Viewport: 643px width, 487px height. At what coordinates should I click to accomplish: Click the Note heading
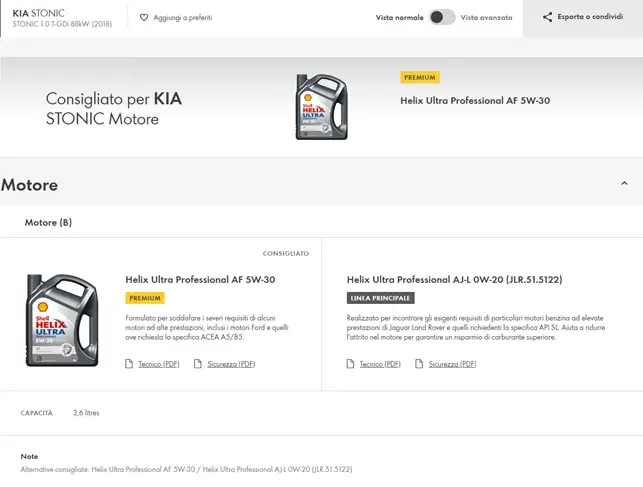pyautogui.click(x=29, y=456)
